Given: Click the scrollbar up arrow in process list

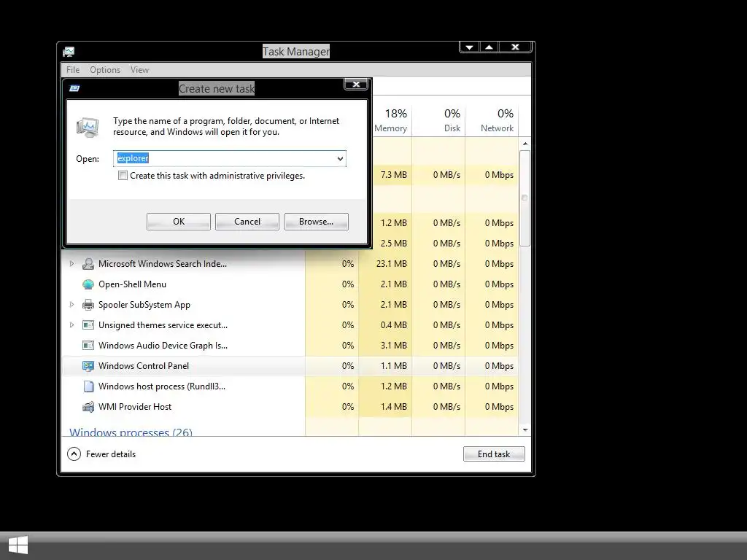Looking at the screenshot, I should tap(525, 144).
